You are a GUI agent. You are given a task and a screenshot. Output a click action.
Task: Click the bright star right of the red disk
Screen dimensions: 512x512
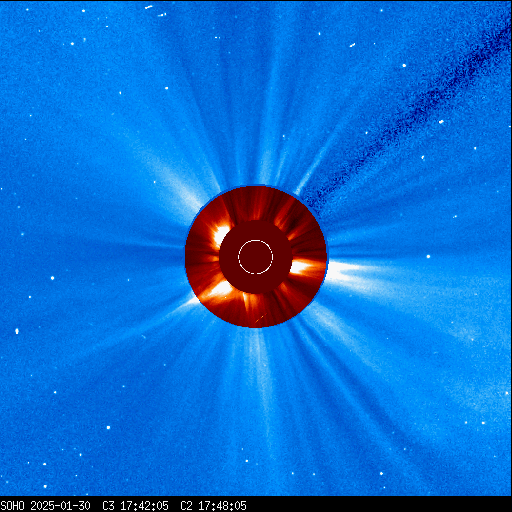(428, 256)
